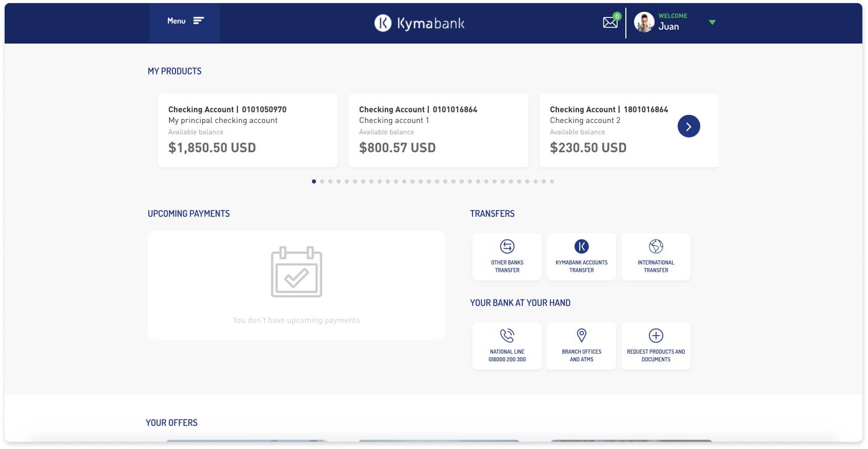868x449 pixels.
Task: Select the first carousel pagination dot
Action: tap(314, 181)
